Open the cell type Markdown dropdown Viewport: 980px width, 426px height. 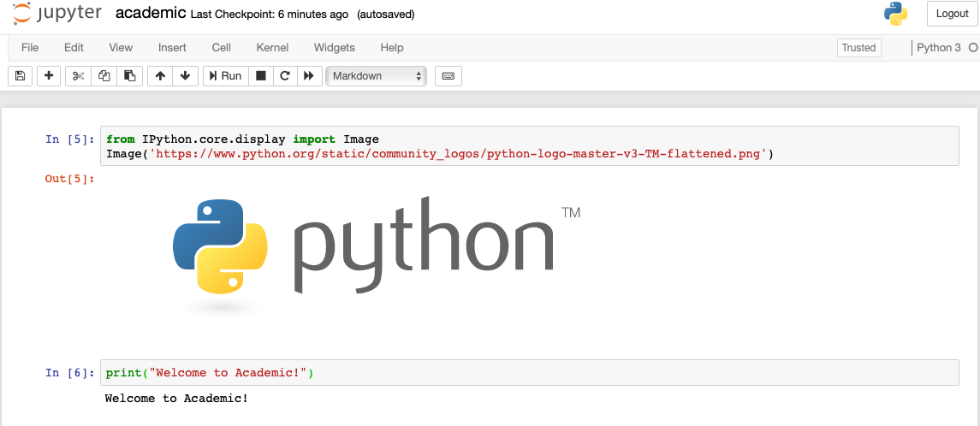(377, 76)
